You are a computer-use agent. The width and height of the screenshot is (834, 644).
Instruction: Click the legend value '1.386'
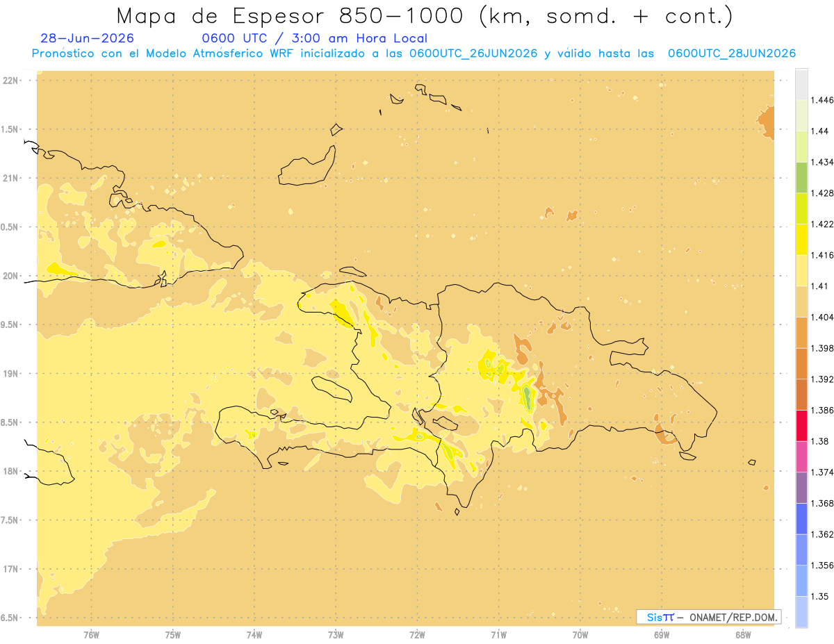point(821,410)
